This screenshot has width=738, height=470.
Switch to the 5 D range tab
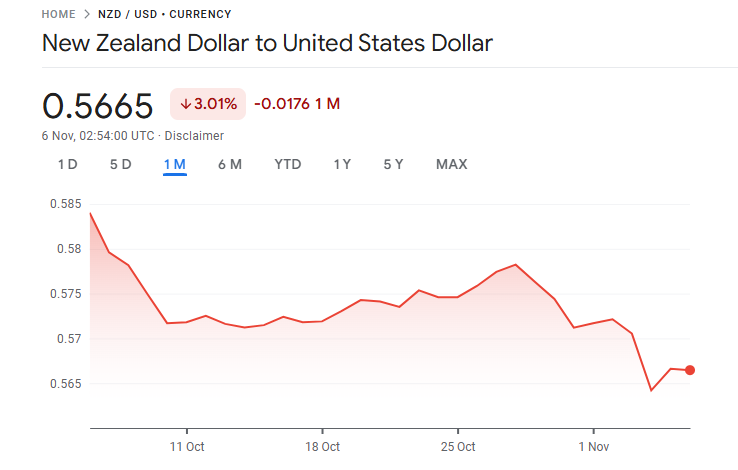coord(120,164)
